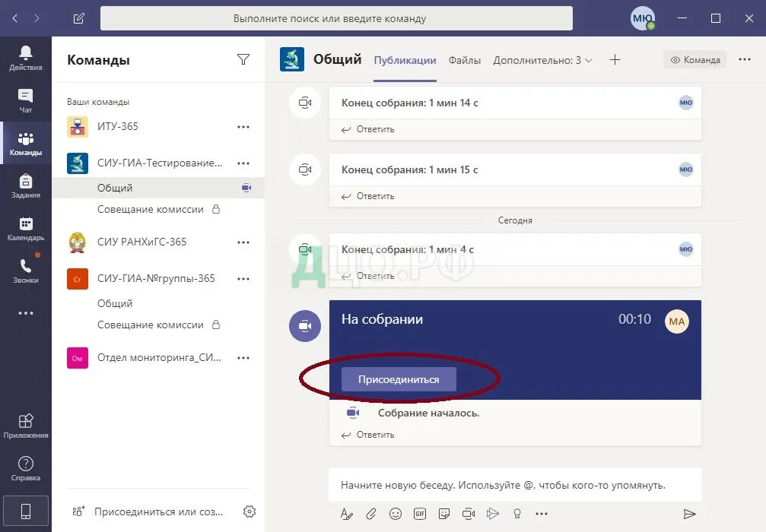Image resolution: width=766 pixels, height=532 pixels.
Task: Click the Format text icon in compose bar
Action: tap(346, 514)
